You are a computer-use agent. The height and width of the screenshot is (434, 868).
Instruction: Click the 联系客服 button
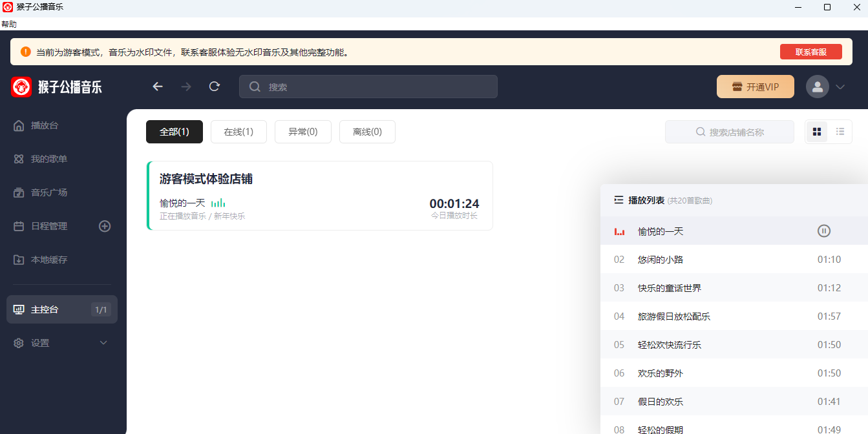[811, 52]
